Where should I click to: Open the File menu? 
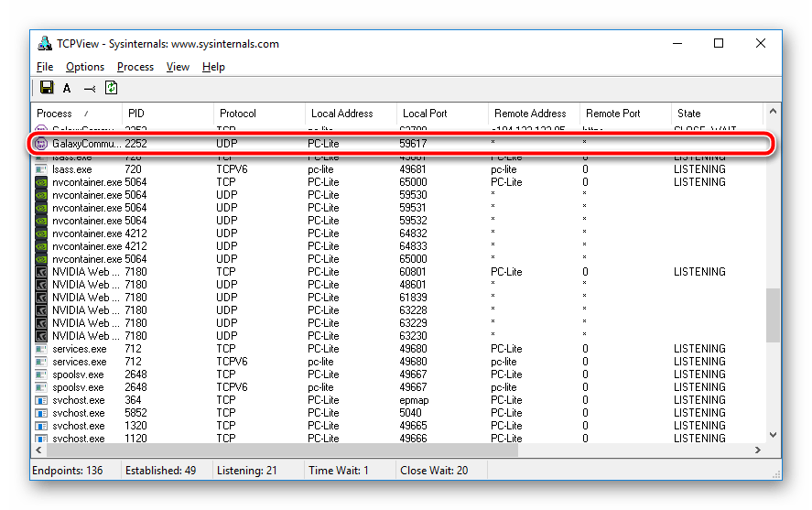45,67
